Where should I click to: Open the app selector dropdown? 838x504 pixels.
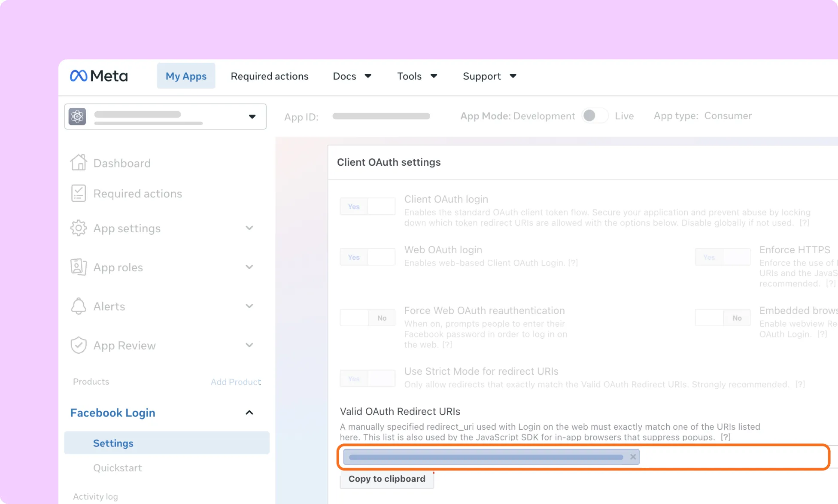(165, 116)
